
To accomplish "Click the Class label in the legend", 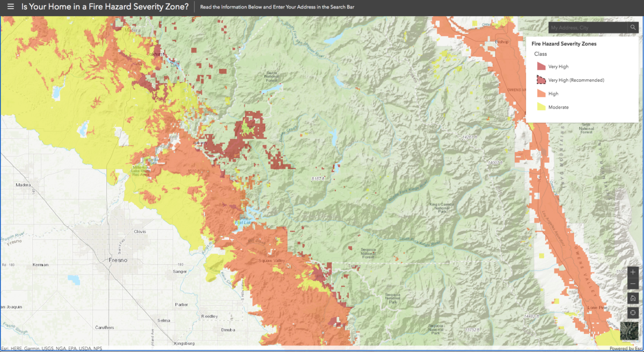I will click(540, 54).
